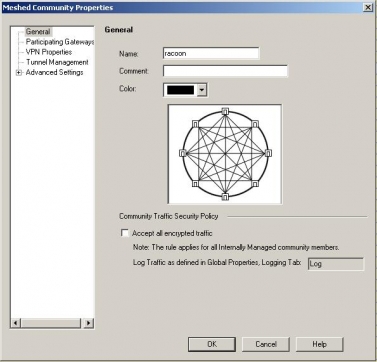Open Help for this dialog
Viewport: 377px width, 362px height.
tap(319, 344)
